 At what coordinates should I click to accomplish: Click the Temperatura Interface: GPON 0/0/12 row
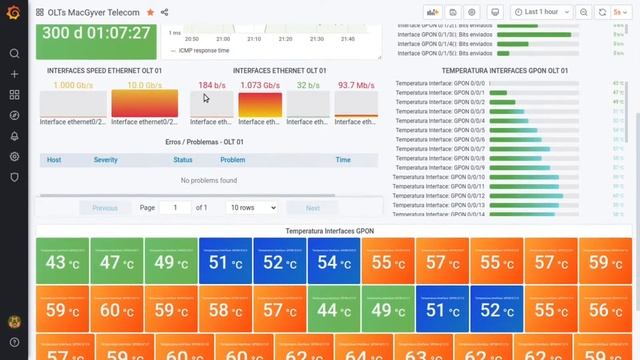coord(509,196)
